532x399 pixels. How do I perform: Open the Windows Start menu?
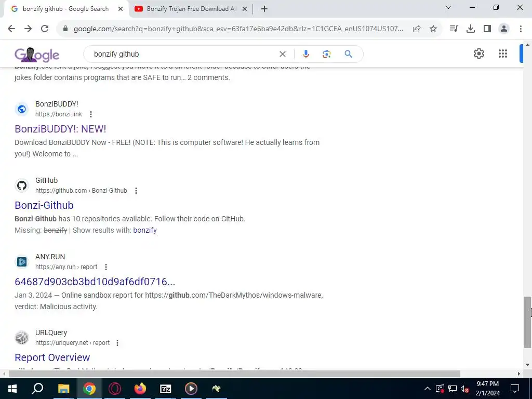click(12, 389)
